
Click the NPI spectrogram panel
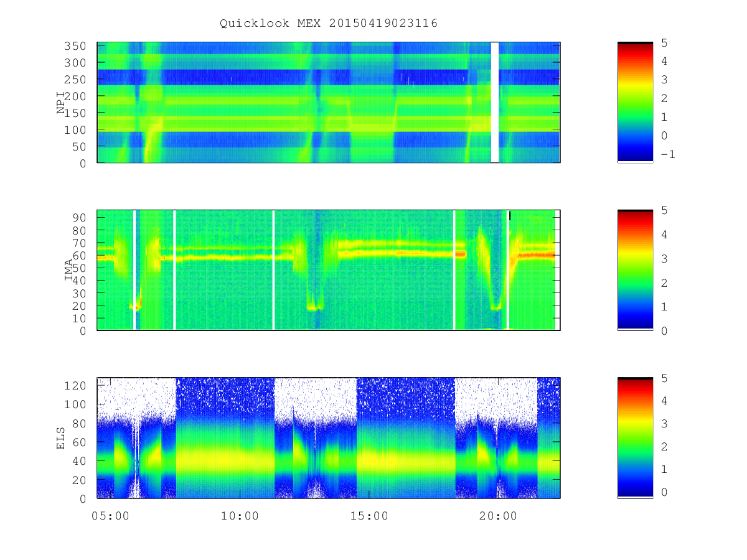[x=329, y=102]
